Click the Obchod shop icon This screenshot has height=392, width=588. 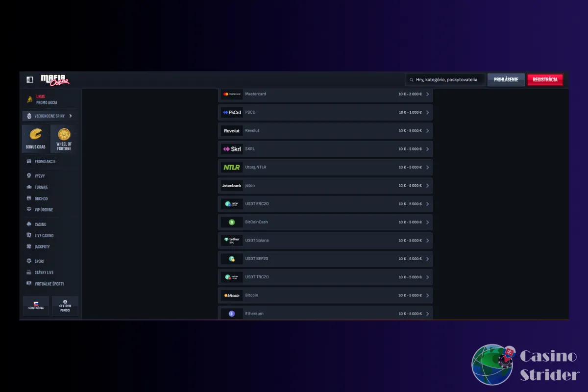click(29, 198)
